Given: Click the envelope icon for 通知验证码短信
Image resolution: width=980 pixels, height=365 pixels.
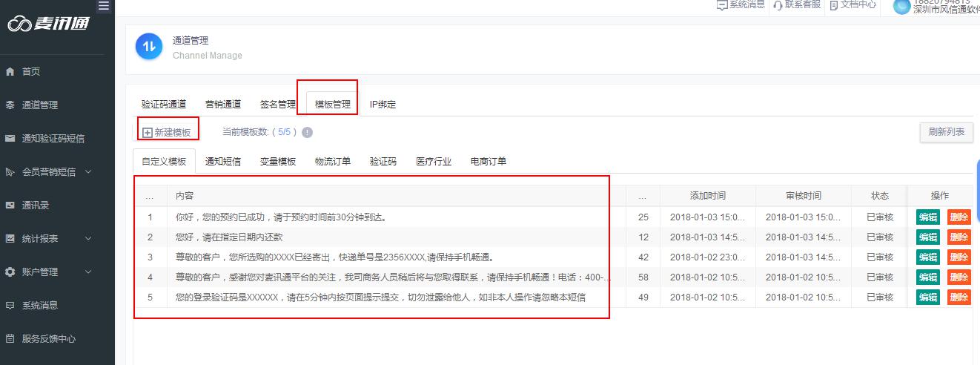Looking at the screenshot, I should [10, 139].
